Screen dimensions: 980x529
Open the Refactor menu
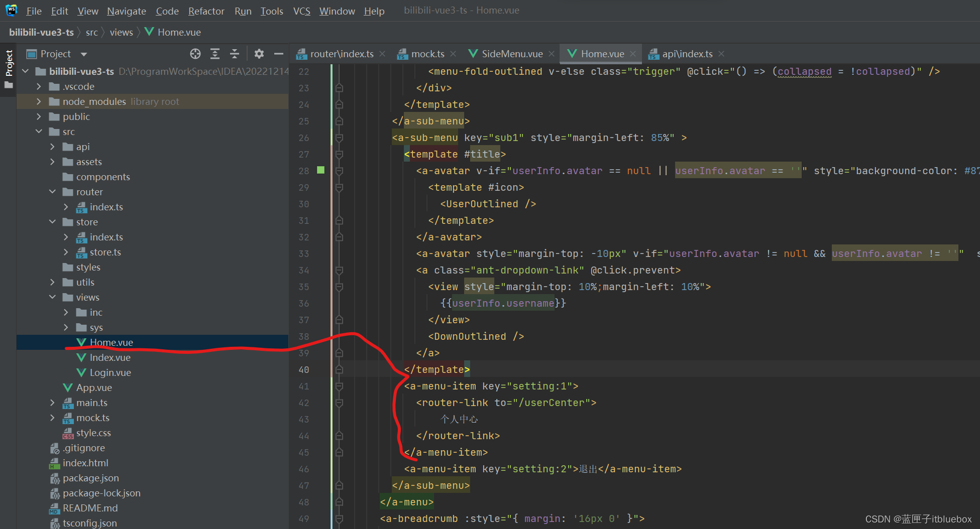point(206,11)
